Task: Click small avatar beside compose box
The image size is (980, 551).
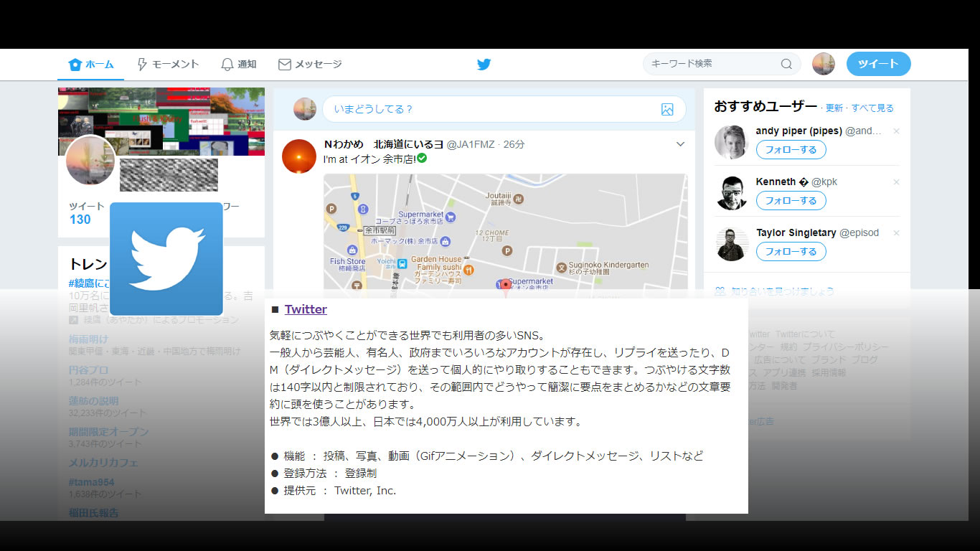Action: (305, 109)
